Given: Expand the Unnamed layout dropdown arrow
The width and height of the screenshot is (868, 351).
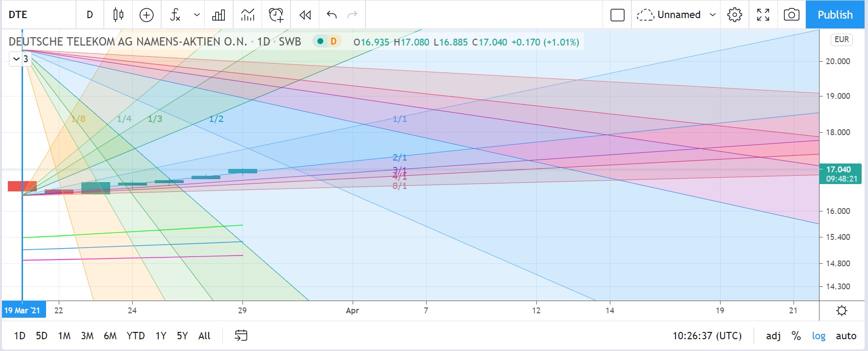Looking at the screenshot, I should coord(713,15).
